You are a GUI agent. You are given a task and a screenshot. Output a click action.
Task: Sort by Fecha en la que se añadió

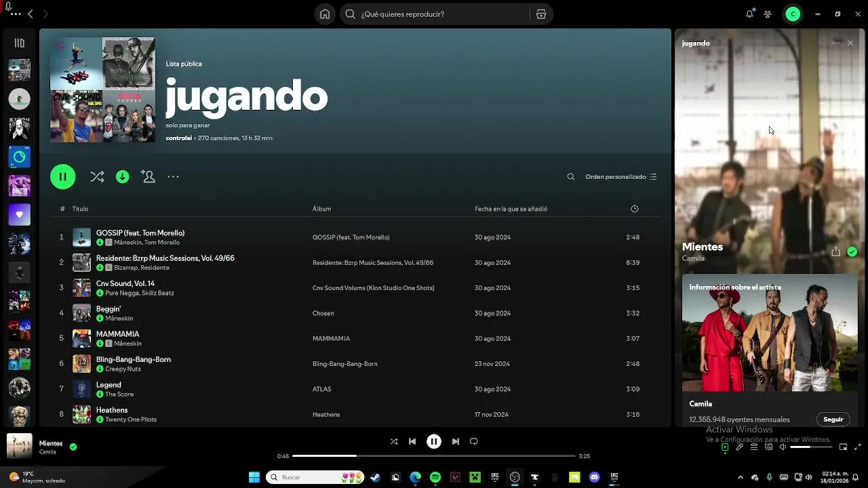511,209
